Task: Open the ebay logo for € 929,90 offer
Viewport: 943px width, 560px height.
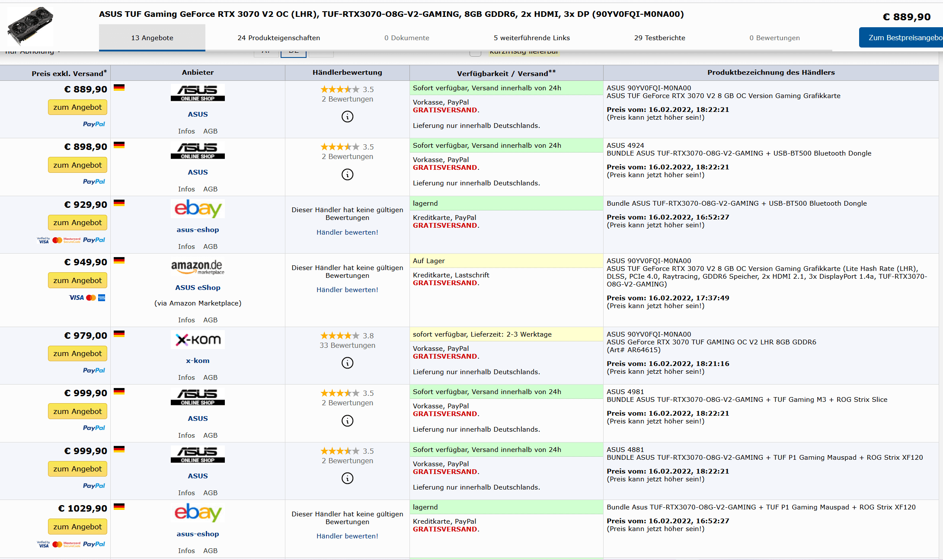Action: point(198,209)
